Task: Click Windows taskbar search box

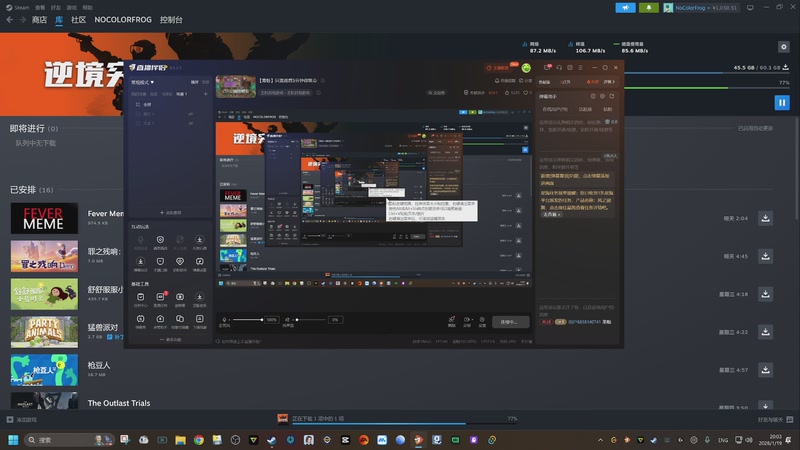Action: tap(68, 440)
